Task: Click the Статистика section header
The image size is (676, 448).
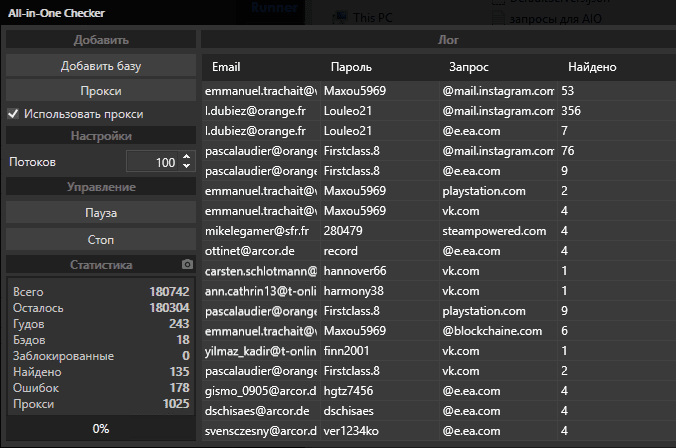Action: tap(101, 264)
